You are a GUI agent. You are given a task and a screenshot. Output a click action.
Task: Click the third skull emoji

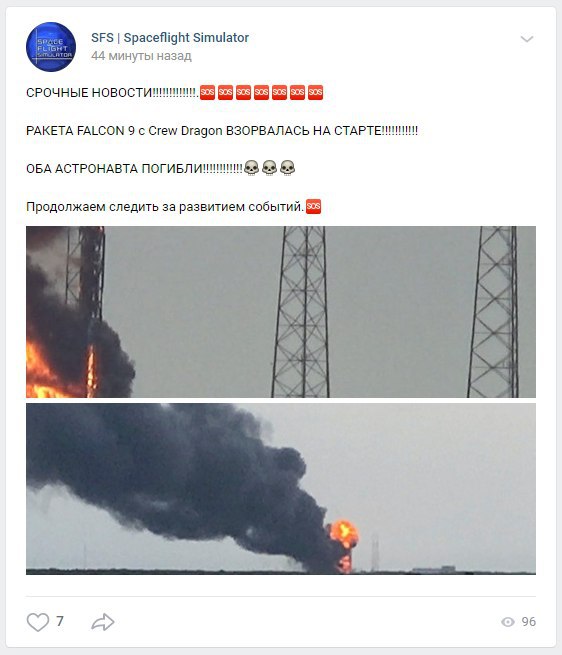click(287, 168)
